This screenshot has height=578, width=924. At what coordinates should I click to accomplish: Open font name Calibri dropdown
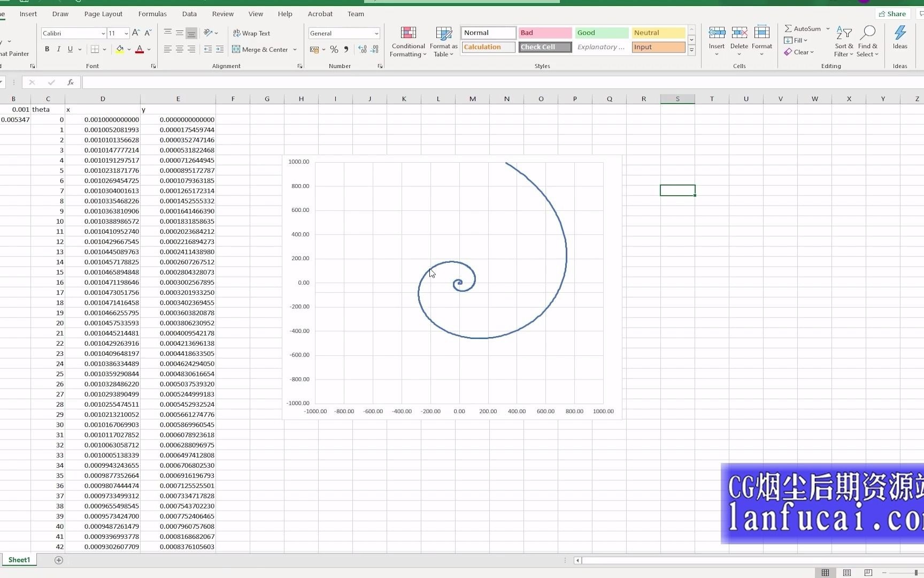click(x=103, y=33)
